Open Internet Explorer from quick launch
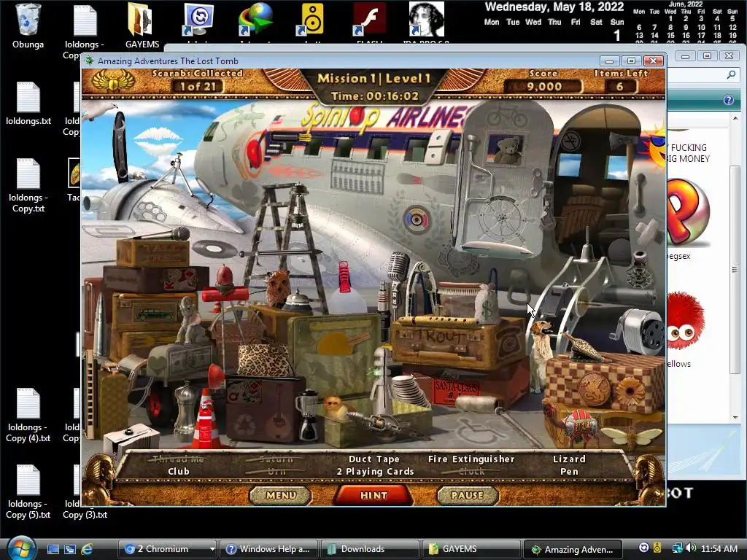Viewport: 747px width, 560px height. point(88,549)
